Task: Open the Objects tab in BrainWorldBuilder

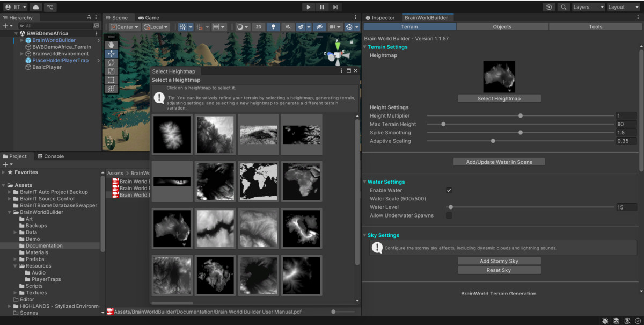Action: tap(502, 26)
